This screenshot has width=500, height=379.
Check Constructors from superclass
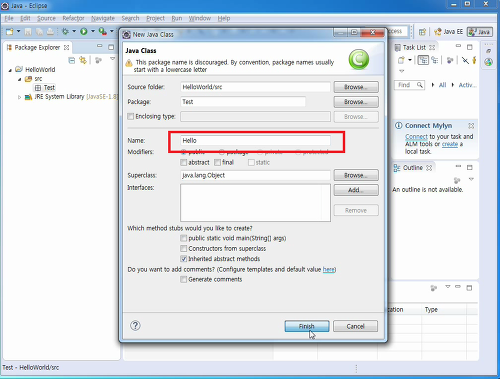tap(183, 248)
